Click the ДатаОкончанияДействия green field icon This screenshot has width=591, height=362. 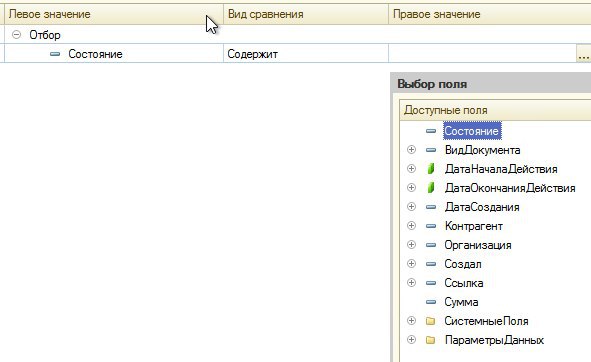pyautogui.click(x=431, y=187)
